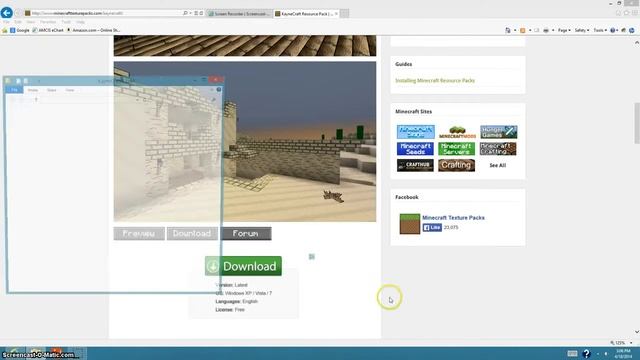640x360 pixels.
Task: Click the browser favorites star icon
Action: pos(626,13)
